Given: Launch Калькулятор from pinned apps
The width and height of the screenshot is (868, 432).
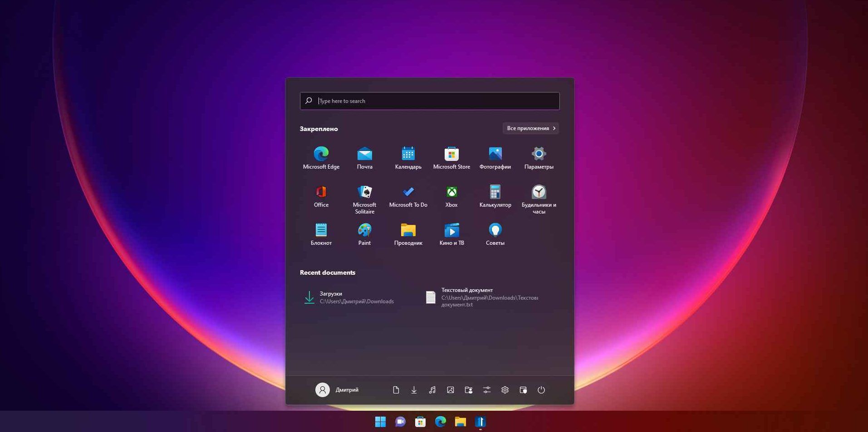Looking at the screenshot, I should [x=495, y=196].
